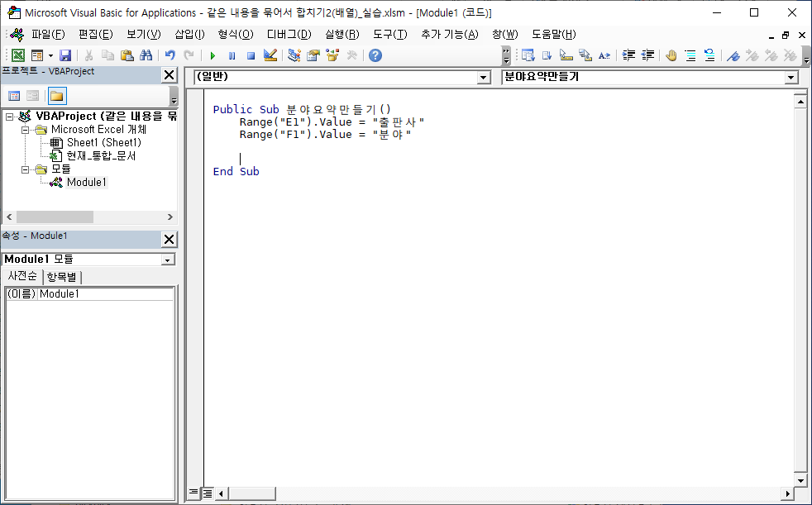Viewport: 812px width, 505px height.
Task: Click the Project panel horizontal scrollbar thumb
Action: point(55,217)
